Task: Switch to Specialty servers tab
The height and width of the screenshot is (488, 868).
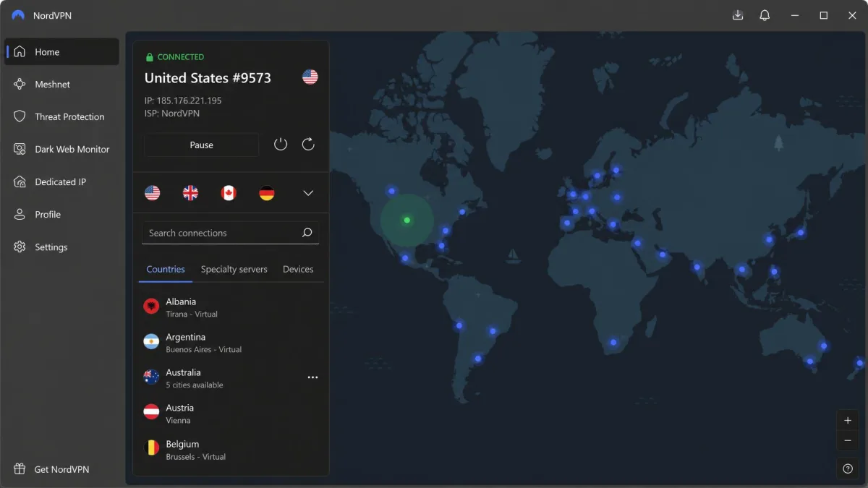Action: (234, 269)
